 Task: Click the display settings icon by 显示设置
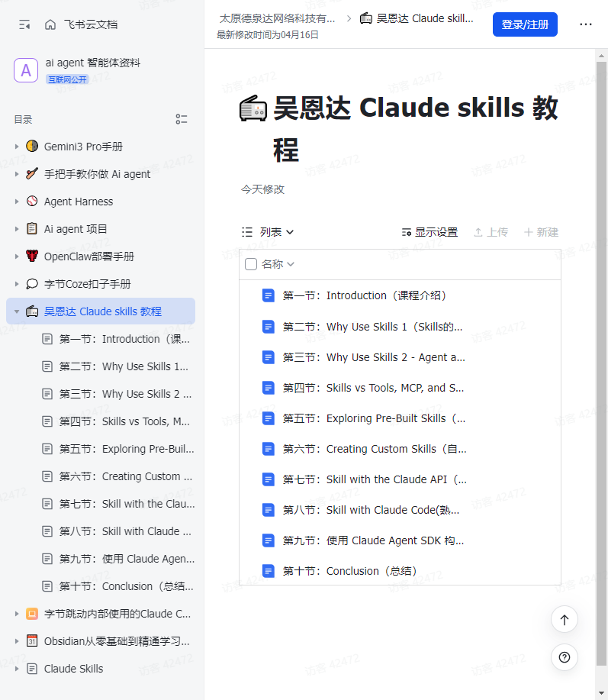407,232
